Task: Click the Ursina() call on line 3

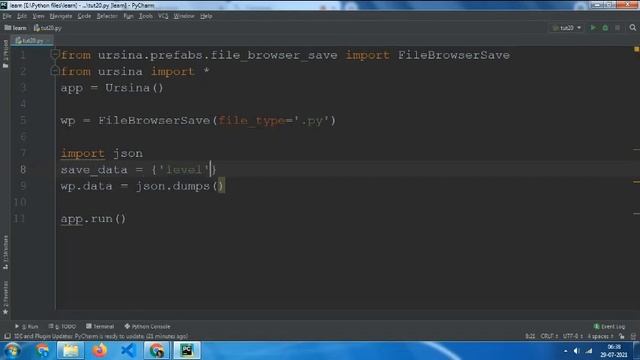Action: pyautogui.click(x=134, y=88)
